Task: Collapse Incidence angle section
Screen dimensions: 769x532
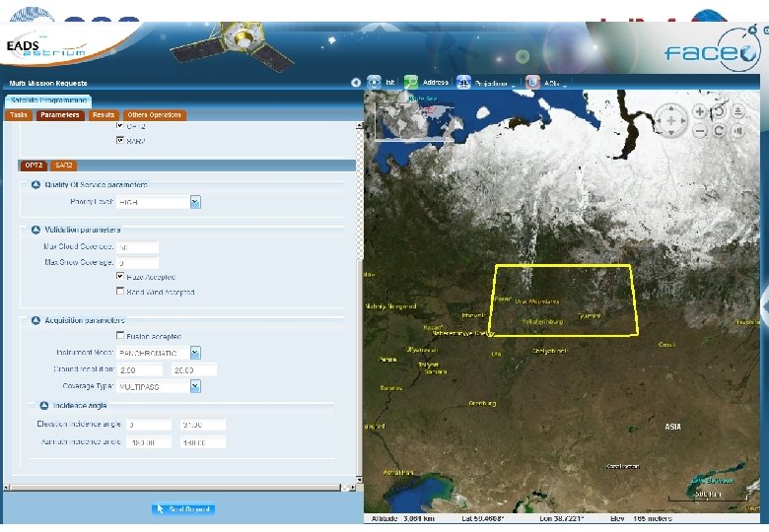Action: (x=44, y=406)
